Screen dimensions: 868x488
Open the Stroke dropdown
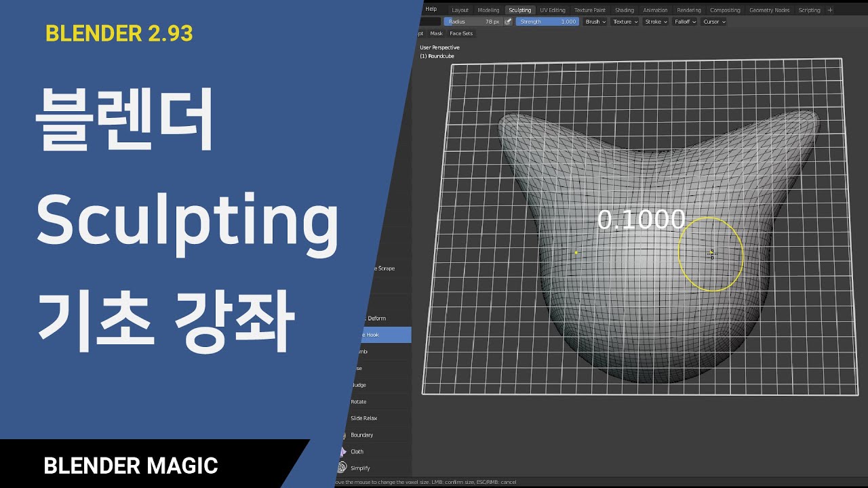pyautogui.click(x=656, y=22)
